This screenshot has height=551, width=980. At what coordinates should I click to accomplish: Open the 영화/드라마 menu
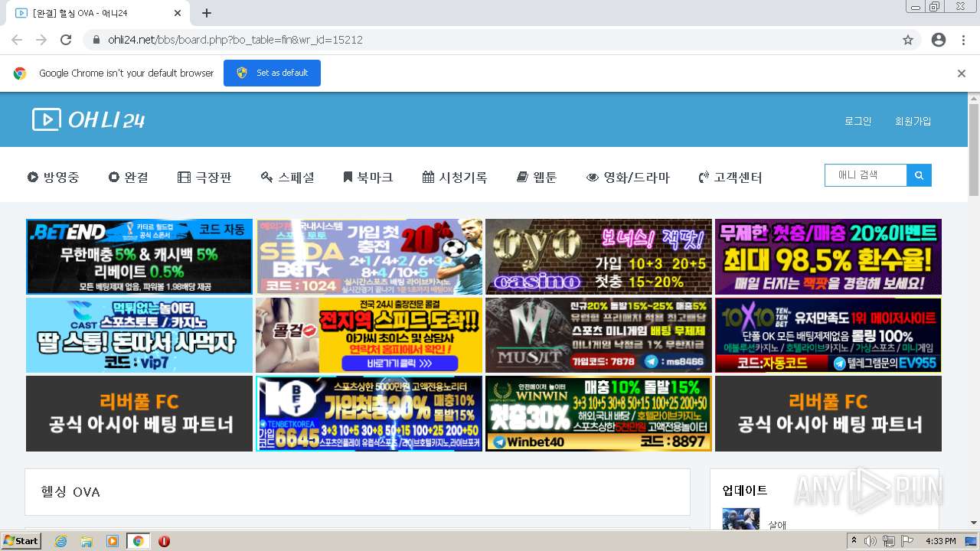coord(628,177)
